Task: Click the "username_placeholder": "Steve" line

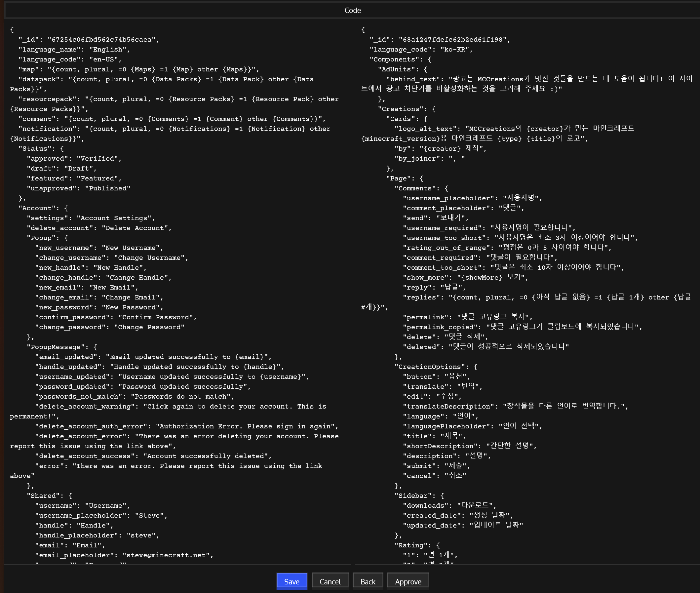Action: coord(101,515)
